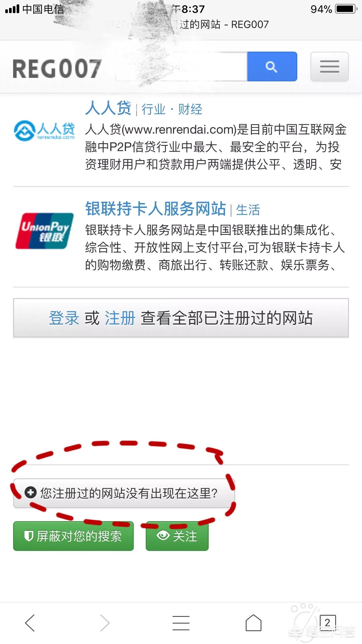This screenshot has width=362, height=644.
Task: Click the 注册 register link
Action: [x=120, y=318]
